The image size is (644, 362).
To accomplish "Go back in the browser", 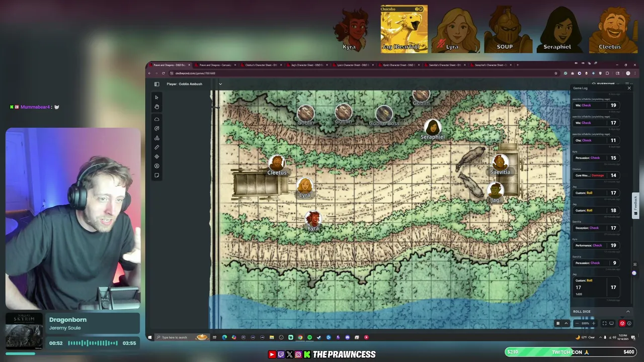I will point(149,73).
